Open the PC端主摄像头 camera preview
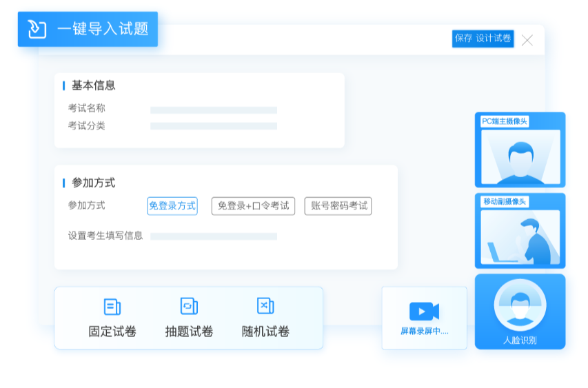 click(520, 156)
